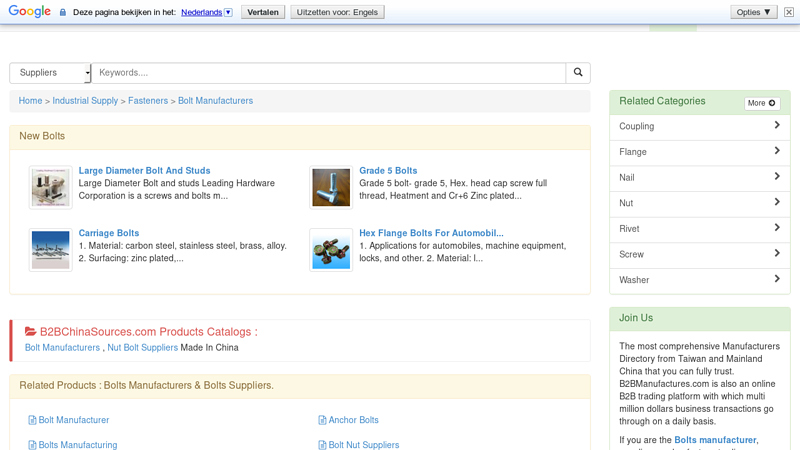
Task: Open Bolt Nut Suppliers related link
Action: click(x=364, y=445)
